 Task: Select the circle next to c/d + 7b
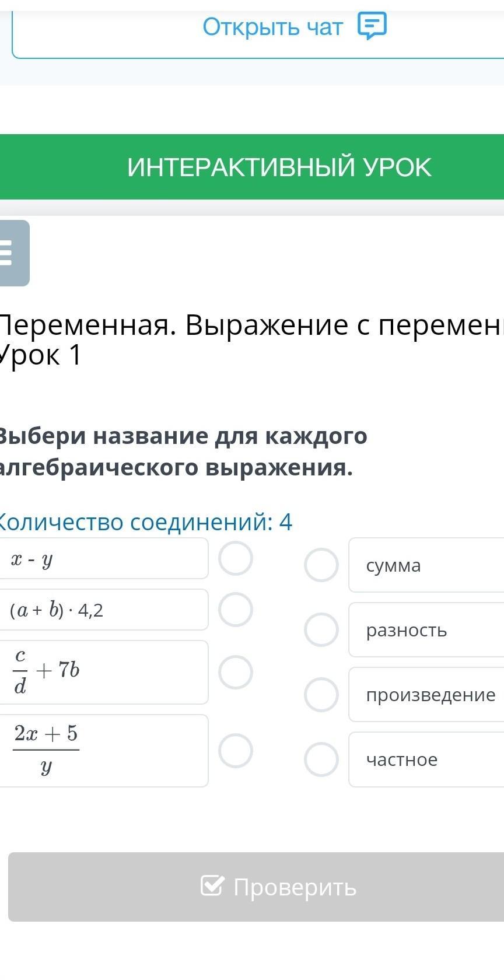pyautogui.click(x=236, y=672)
